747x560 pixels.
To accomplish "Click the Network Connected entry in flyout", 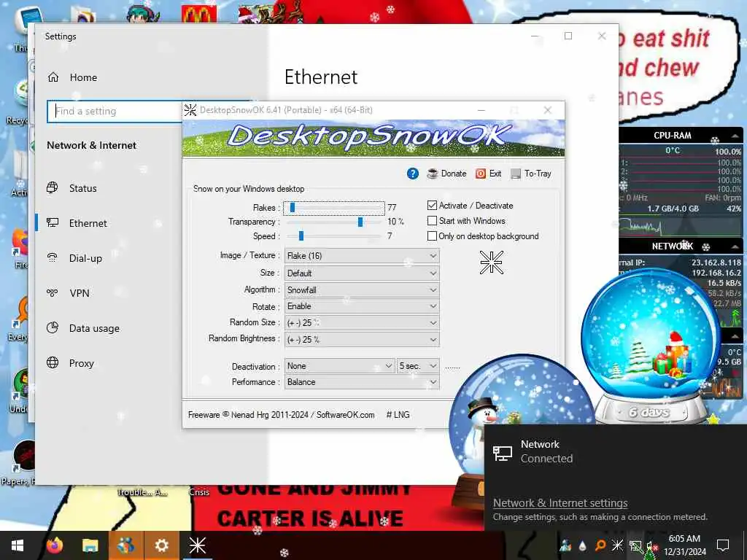I will tap(615, 451).
